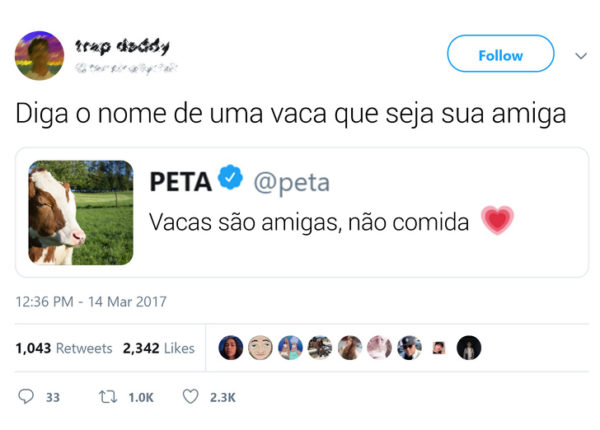This screenshot has height=430, width=600.
Task: Select the last dark circular liker avatar
Action: click(469, 348)
